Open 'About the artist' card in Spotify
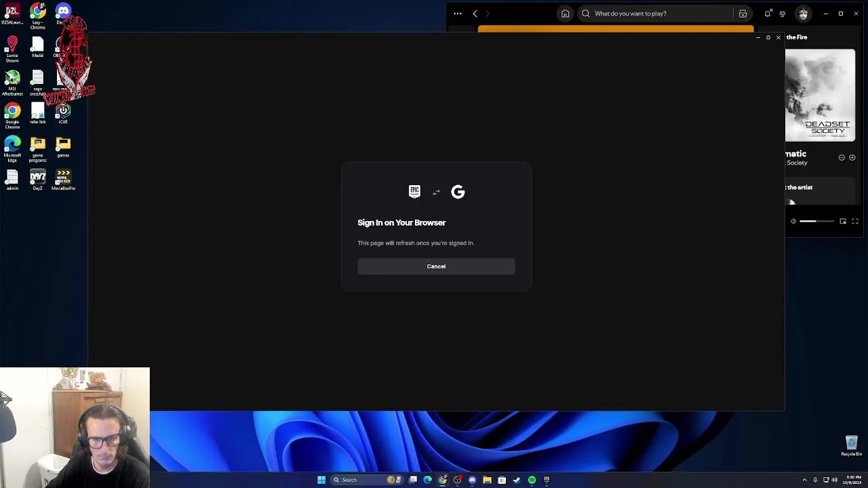This screenshot has width=868, height=488. click(x=821, y=191)
